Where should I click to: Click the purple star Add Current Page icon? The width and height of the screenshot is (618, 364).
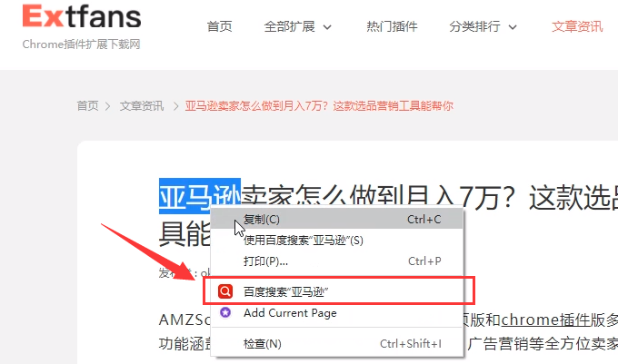click(x=225, y=312)
